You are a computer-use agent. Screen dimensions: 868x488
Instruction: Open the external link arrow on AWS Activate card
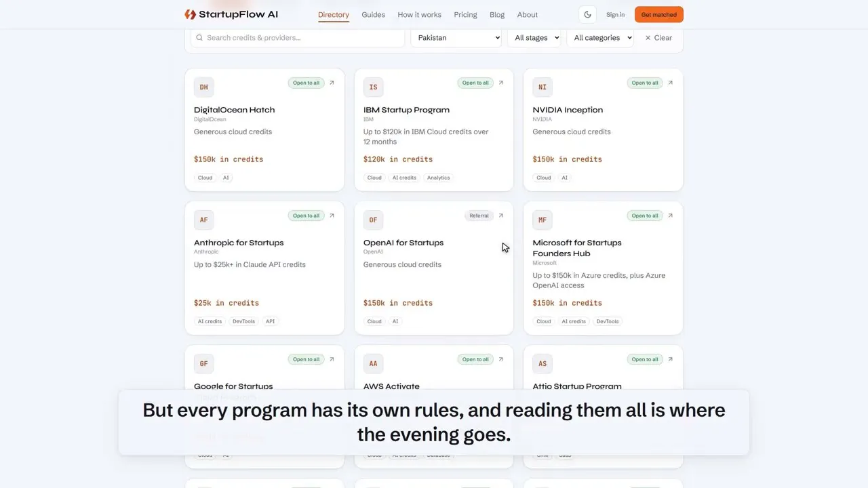501,359
